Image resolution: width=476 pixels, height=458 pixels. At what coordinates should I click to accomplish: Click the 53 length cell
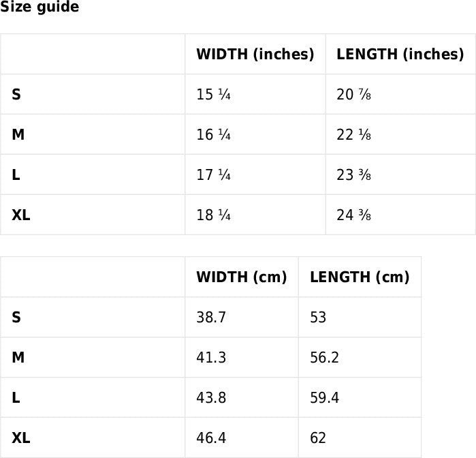click(318, 318)
